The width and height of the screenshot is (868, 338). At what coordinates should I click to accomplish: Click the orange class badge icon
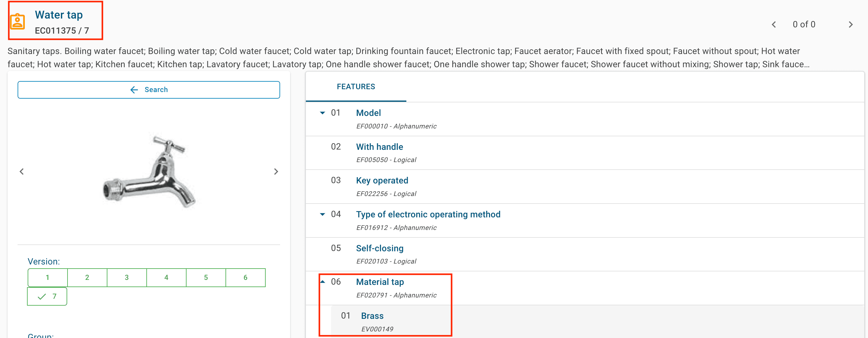pos(18,22)
